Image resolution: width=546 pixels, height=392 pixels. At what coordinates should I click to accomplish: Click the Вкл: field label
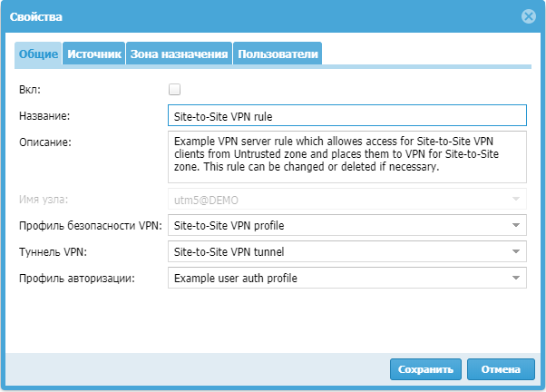pyautogui.click(x=30, y=90)
